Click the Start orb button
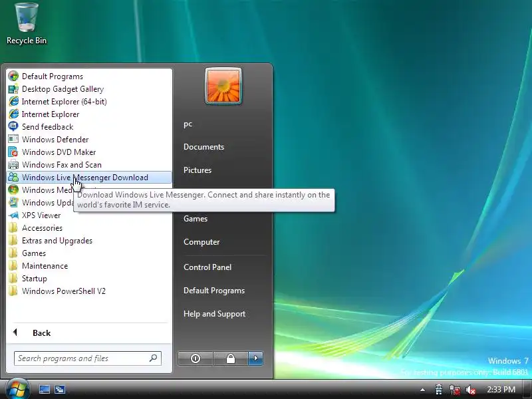 [x=17, y=389]
